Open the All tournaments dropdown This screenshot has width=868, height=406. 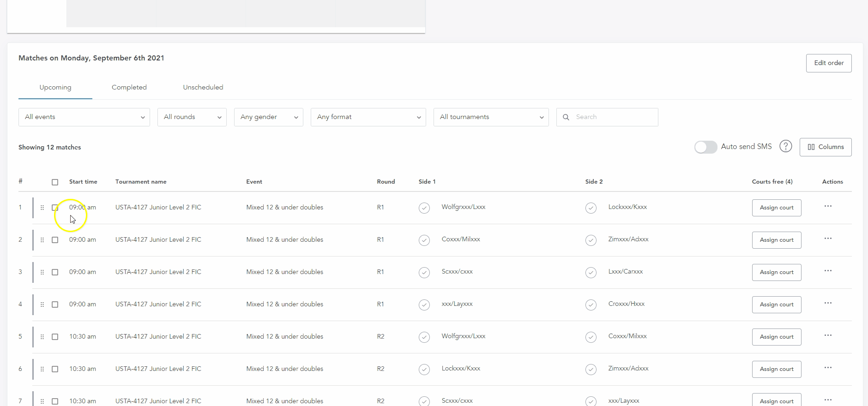[491, 117]
